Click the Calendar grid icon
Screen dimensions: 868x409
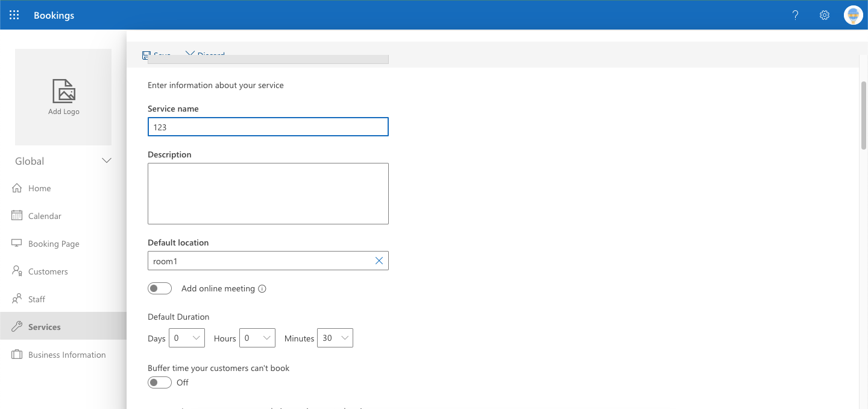(17, 216)
